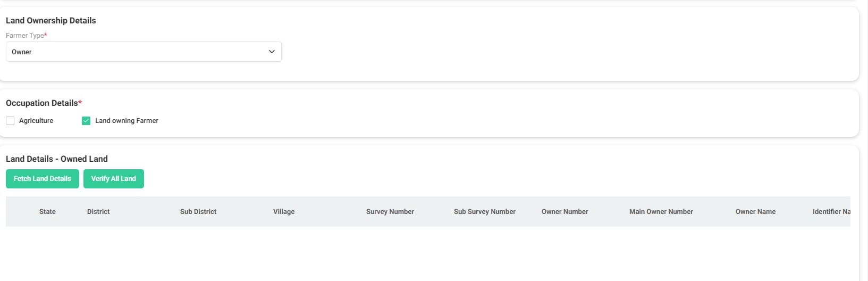Click the Sub District column header
The width and height of the screenshot is (868, 281).
(x=198, y=212)
